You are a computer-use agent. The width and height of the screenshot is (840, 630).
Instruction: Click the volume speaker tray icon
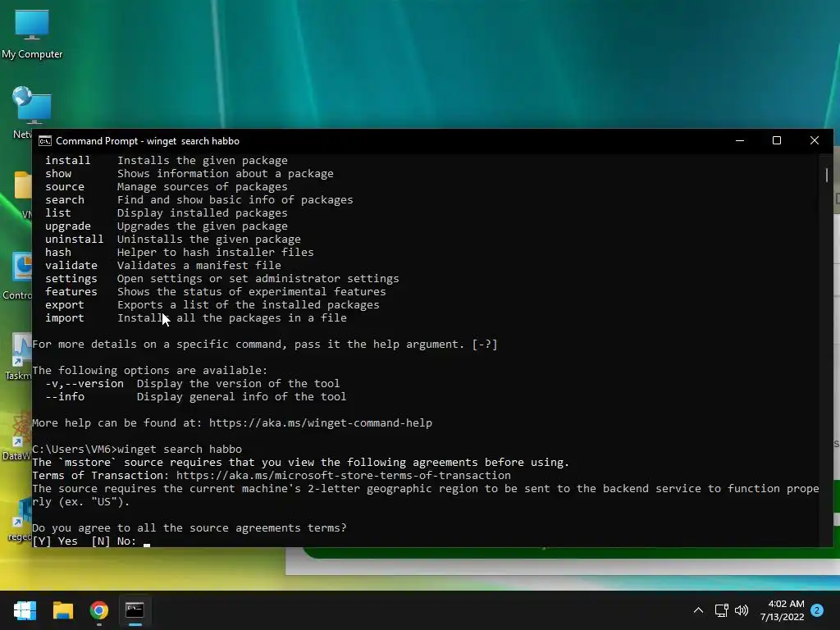(x=742, y=610)
